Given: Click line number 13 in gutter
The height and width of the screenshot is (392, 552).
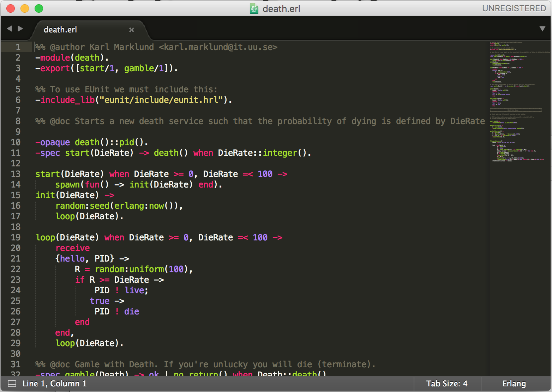Looking at the screenshot, I should pyautogui.click(x=16, y=174).
